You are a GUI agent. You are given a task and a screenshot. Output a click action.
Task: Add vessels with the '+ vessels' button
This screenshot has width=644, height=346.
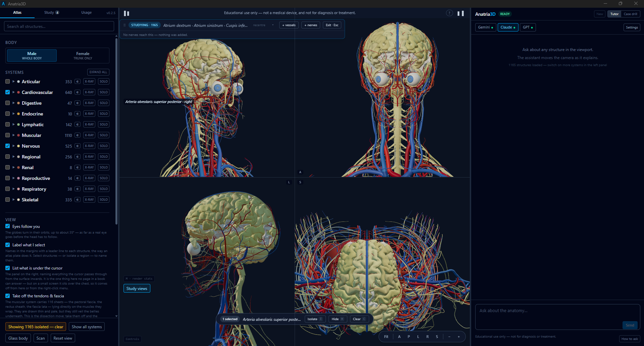(289, 25)
